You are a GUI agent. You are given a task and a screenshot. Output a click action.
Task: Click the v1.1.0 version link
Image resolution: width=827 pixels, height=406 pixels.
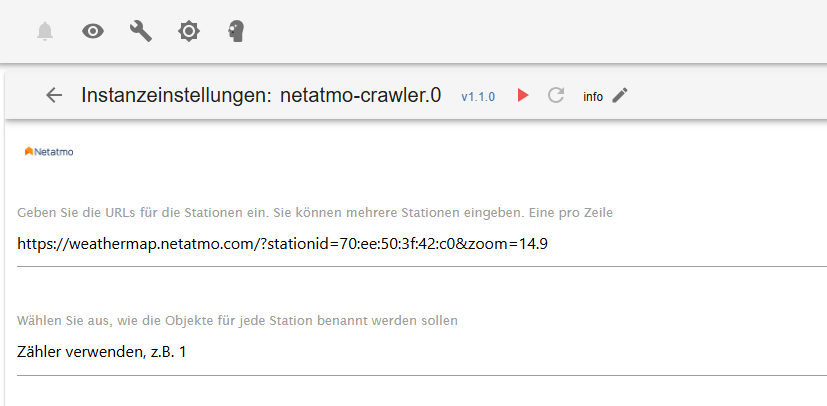[x=478, y=97]
